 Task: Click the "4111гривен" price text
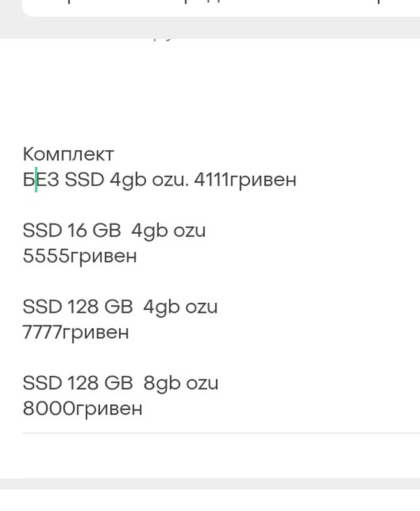click(244, 179)
